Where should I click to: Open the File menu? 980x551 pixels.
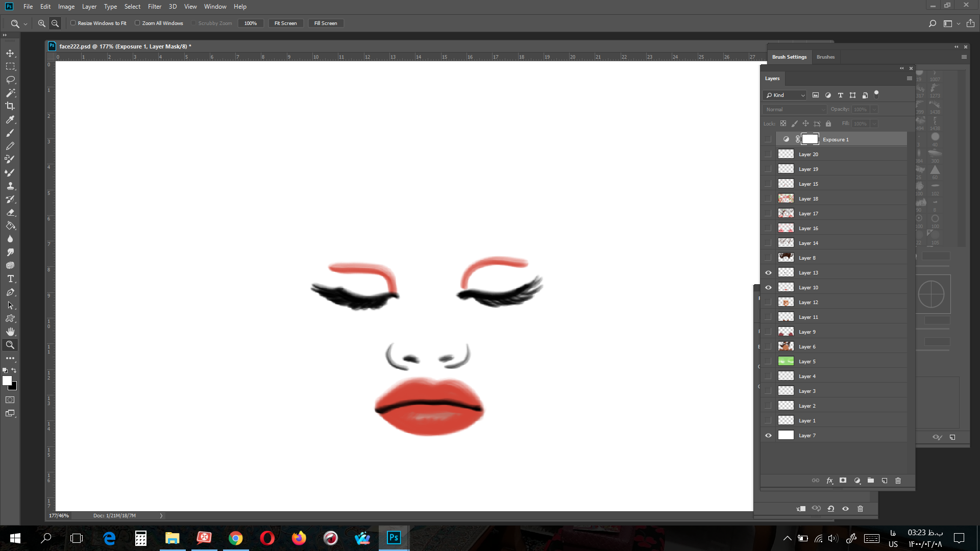pyautogui.click(x=28, y=7)
